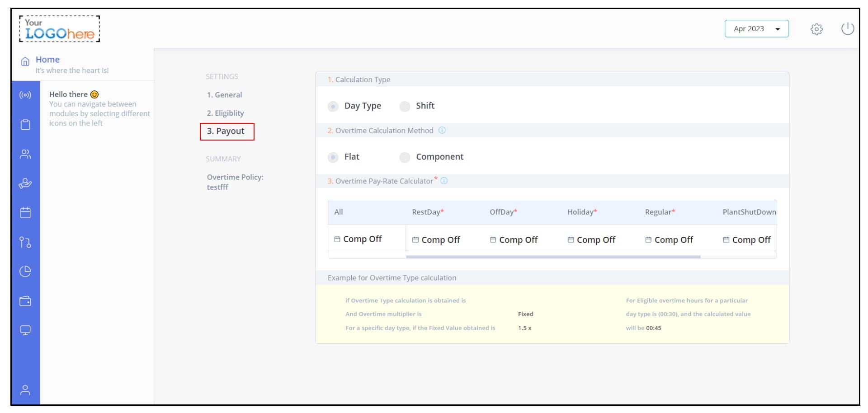Open the Apr 2023 month dropdown
Screen dimensions: 868x413
(x=756, y=28)
